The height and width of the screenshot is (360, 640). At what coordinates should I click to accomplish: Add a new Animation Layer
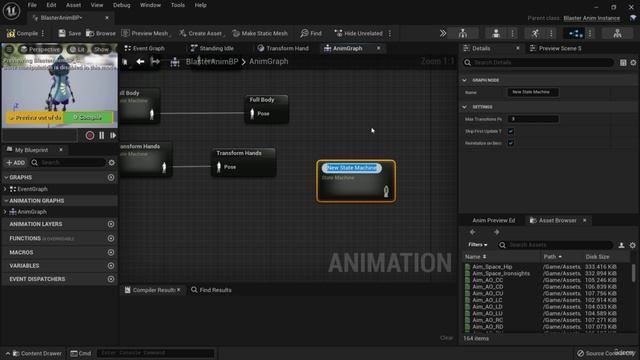(x=111, y=224)
